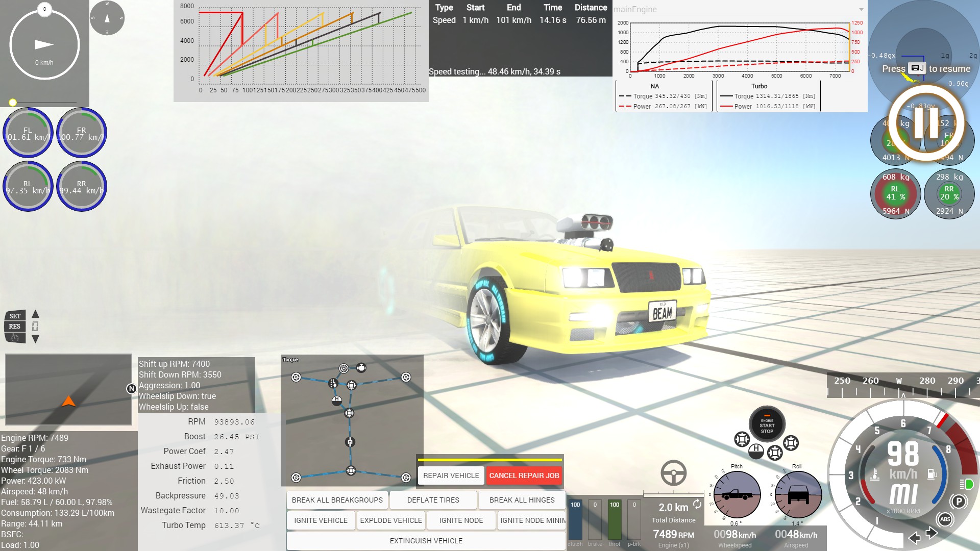Toggle the middle differential lock button
The height and width of the screenshot is (551, 980).
coord(774,453)
